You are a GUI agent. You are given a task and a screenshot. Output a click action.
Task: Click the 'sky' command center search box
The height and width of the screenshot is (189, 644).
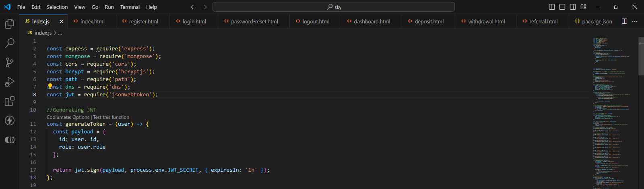[x=334, y=7]
